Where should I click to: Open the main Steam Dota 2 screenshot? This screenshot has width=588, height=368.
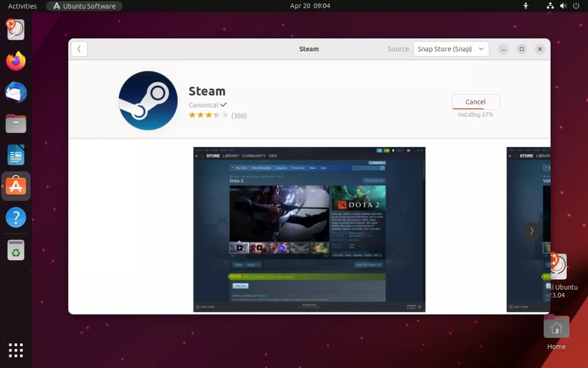click(x=309, y=229)
